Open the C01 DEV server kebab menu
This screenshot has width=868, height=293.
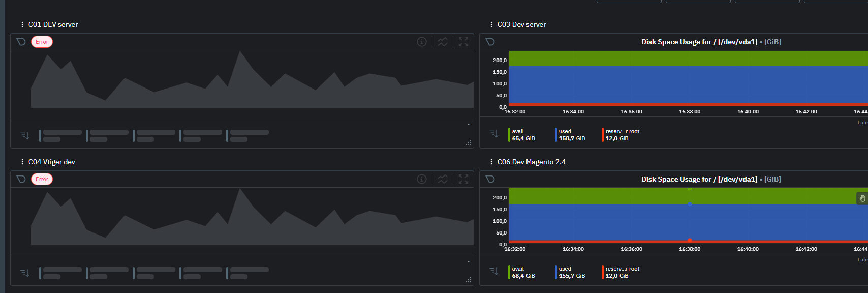coord(22,24)
